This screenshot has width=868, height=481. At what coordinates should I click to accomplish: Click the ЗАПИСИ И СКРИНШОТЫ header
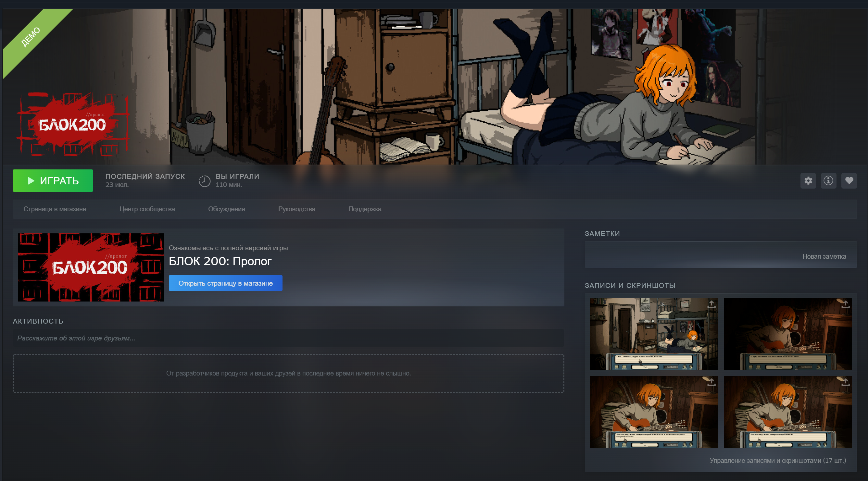630,286
